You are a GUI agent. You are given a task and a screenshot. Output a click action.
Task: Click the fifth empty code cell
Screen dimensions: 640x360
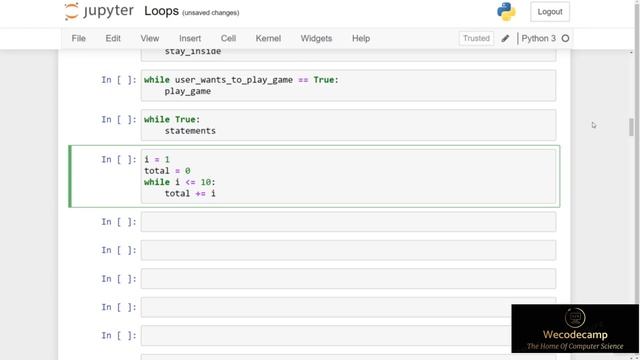(348, 336)
